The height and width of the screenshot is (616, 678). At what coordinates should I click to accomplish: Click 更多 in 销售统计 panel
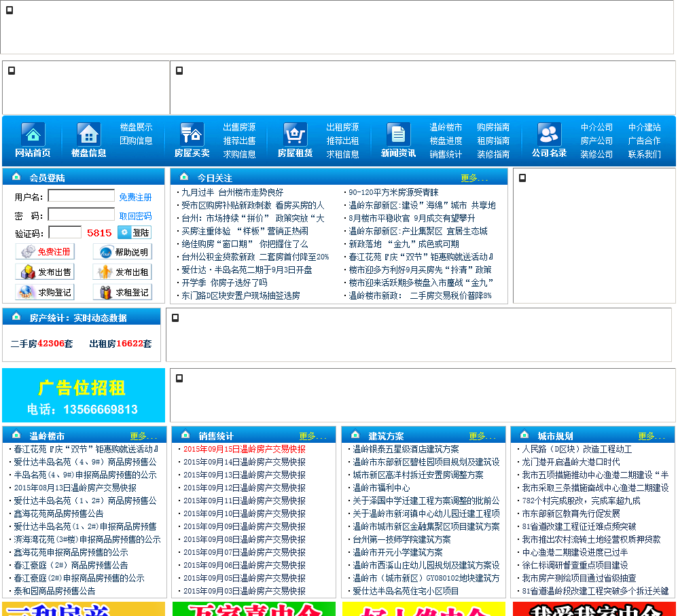(313, 436)
